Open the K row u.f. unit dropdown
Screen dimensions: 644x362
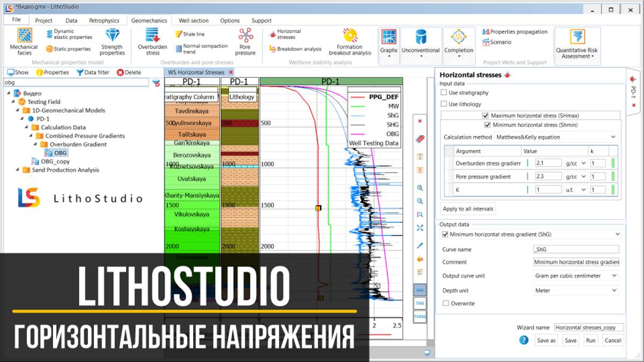pos(576,190)
